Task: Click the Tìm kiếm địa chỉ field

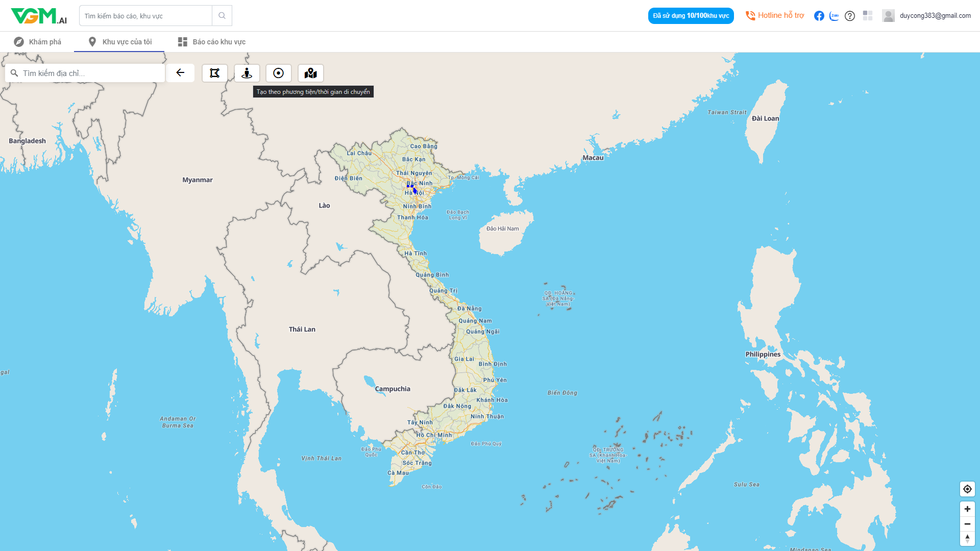Action: tap(89, 73)
